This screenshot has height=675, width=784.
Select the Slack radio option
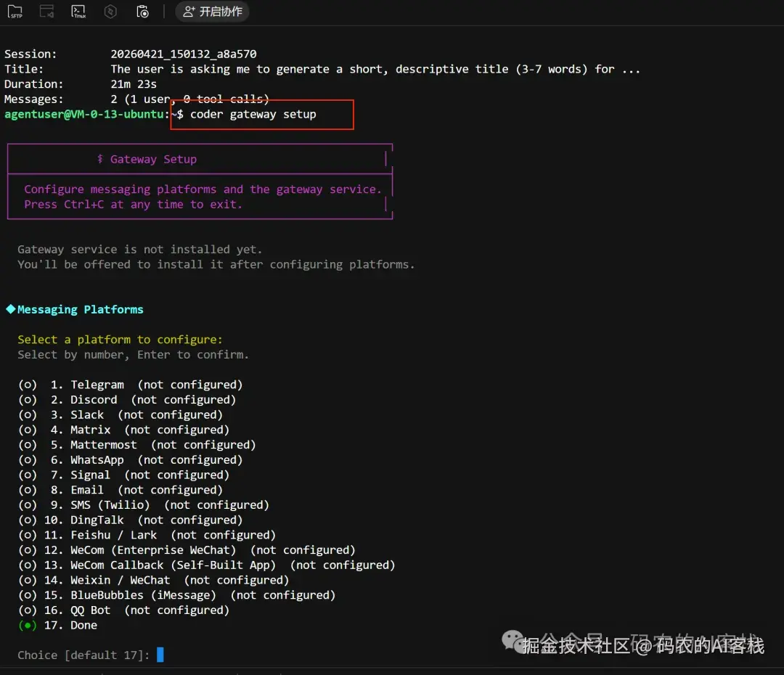28,414
